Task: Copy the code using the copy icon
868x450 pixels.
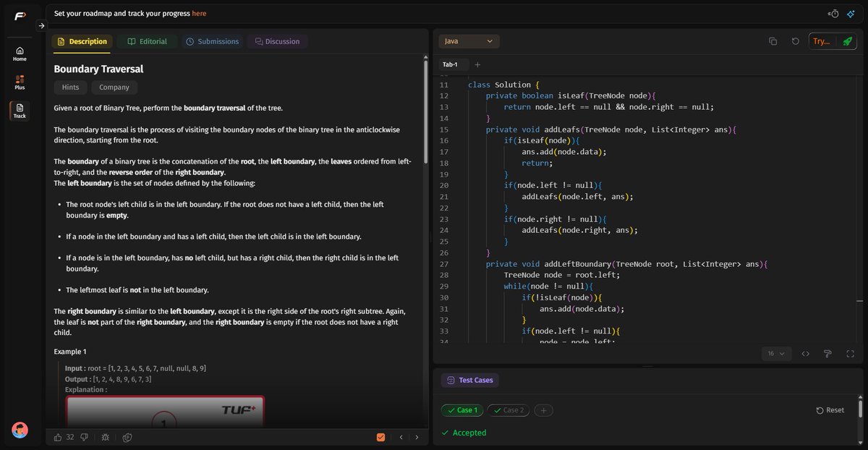Action: point(773,41)
